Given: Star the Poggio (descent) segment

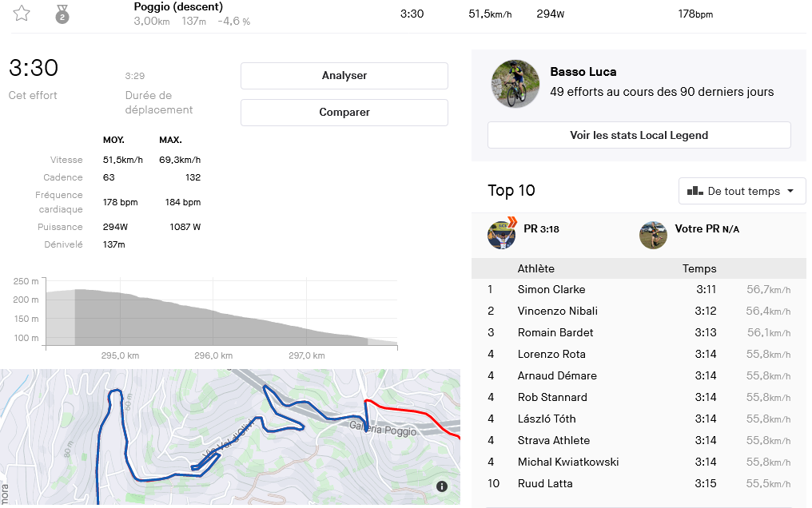Looking at the screenshot, I should click(22, 14).
